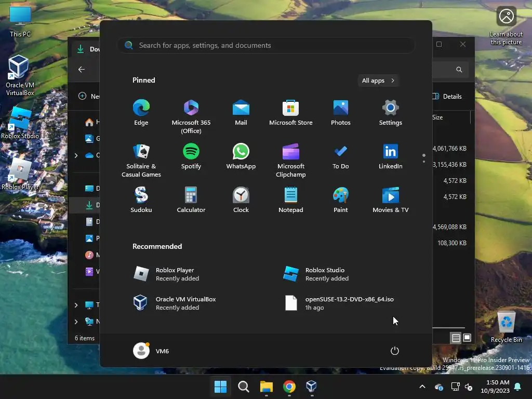Show hidden system tray icons
Viewport: 532px width, 399px height.
pyautogui.click(x=422, y=387)
